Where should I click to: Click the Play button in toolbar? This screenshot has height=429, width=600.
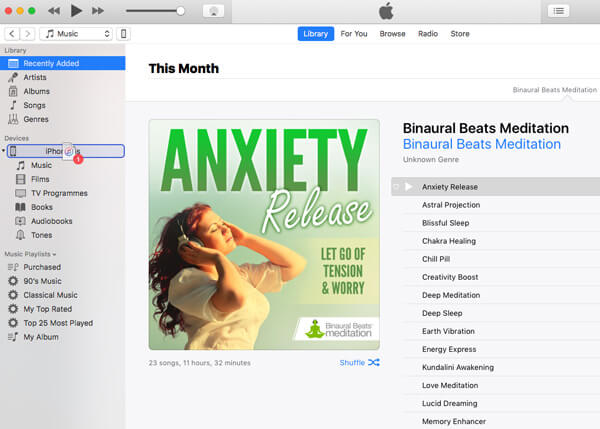76,11
